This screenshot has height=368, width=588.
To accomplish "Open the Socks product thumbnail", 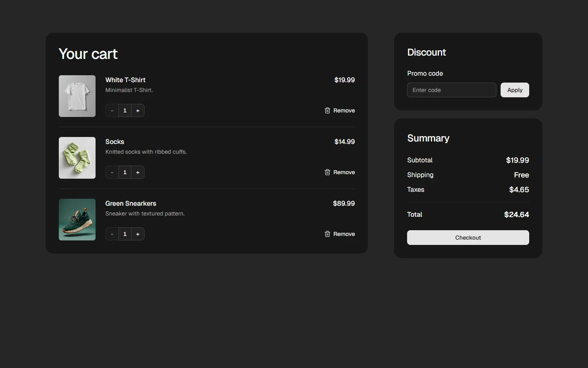I will [77, 158].
